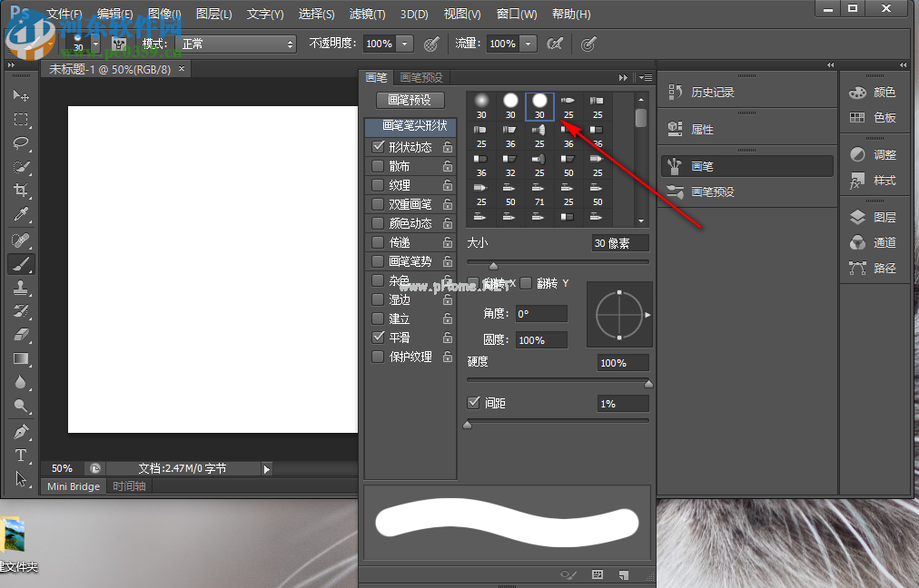Image resolution: width=919 pixels, height=588 pixels.
Task: Open the blending Mode (模式) dropdown
Action: (x=238, y=44)
